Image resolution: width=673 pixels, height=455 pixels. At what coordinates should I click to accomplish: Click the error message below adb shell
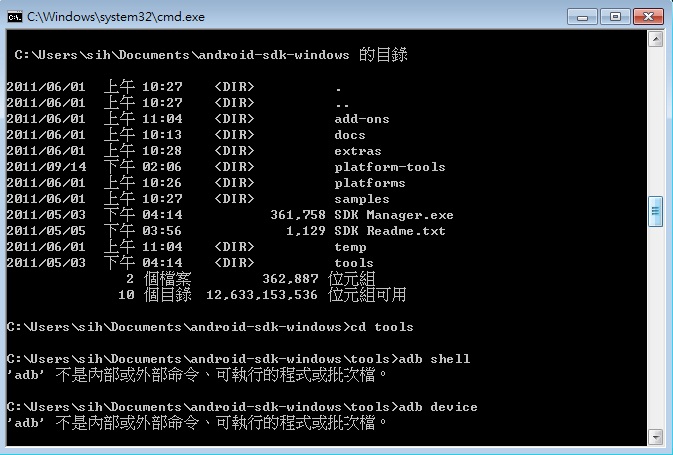pos(197,375)
